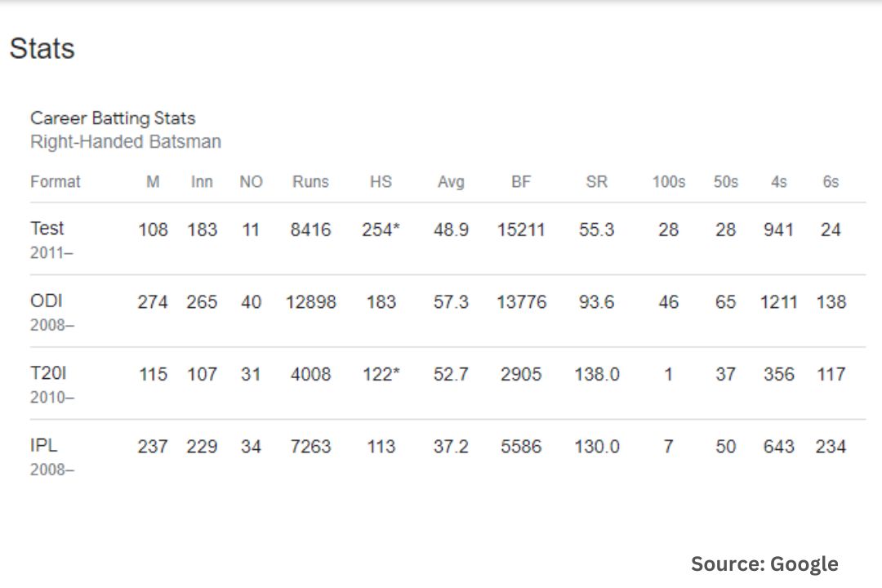Click the Avg column header
Screen dimensions: 882x588
pos(451,182)
